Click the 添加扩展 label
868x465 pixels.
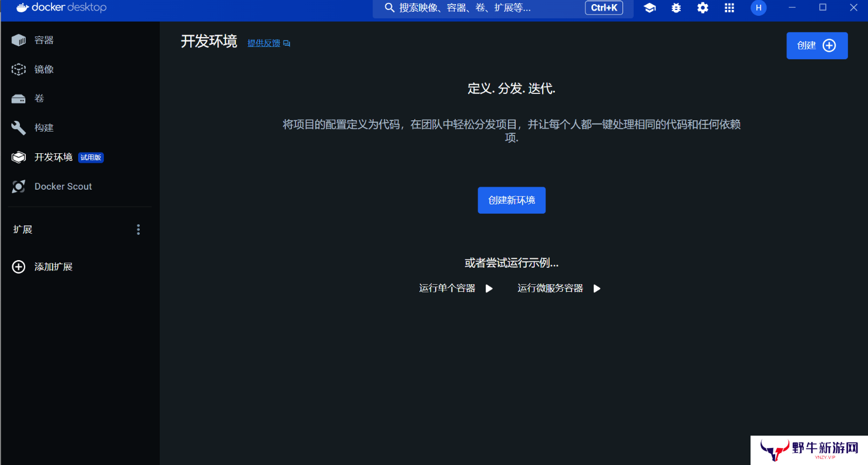[53, 267]
